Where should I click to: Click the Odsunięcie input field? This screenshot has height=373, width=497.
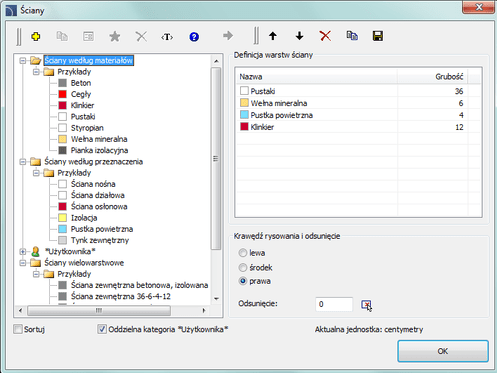(334, 304)
